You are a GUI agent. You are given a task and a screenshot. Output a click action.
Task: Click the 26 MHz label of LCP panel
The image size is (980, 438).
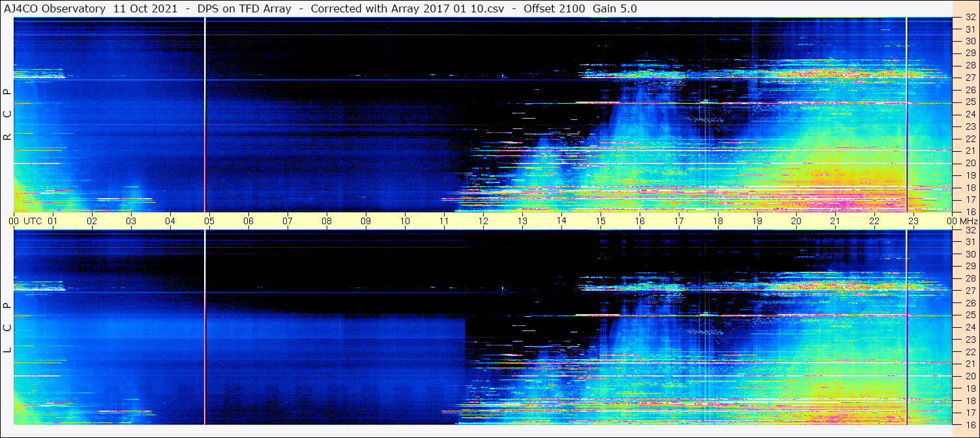tap(970, 303)
